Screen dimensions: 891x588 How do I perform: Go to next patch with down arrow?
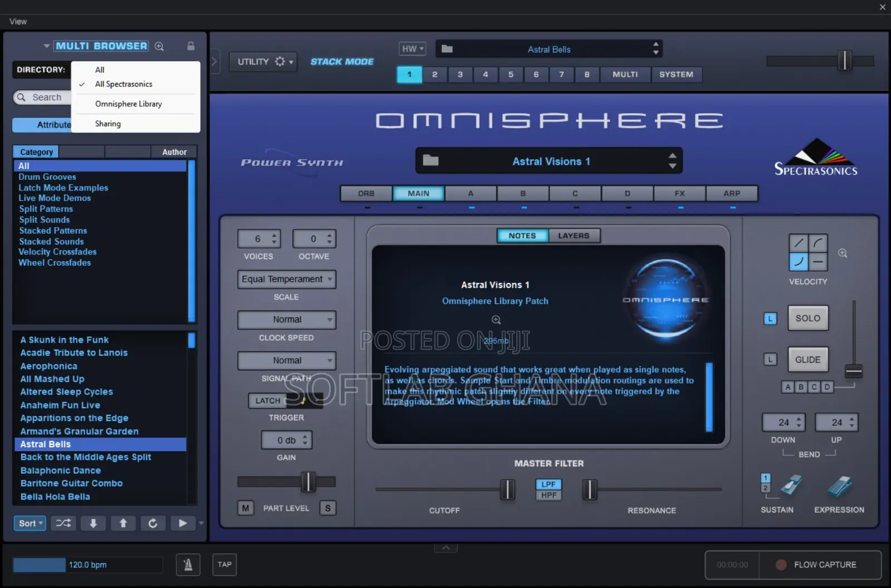point(93,523)
